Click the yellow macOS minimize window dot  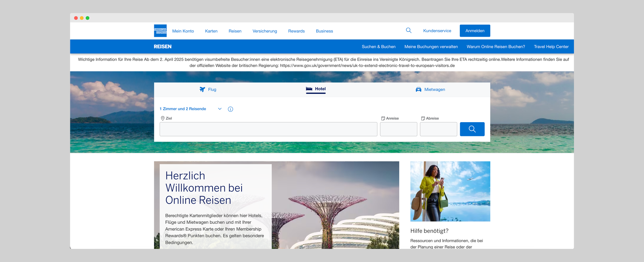click(82, 18)
